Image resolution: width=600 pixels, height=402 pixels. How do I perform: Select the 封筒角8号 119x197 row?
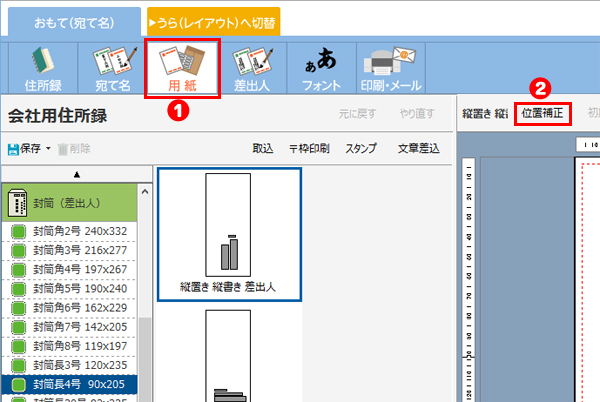[x=69, y=347]
